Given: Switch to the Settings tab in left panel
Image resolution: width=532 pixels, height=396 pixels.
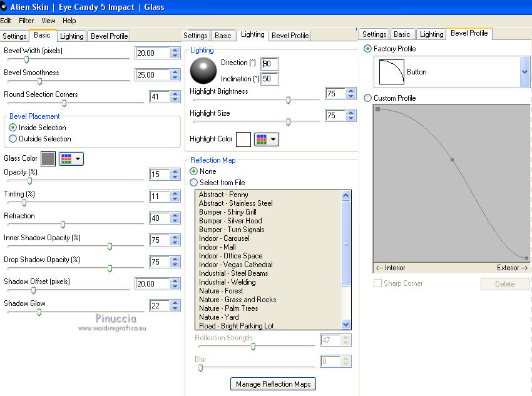Looking at the screenshot, I should pyautogui.click(x=14, y=36).
